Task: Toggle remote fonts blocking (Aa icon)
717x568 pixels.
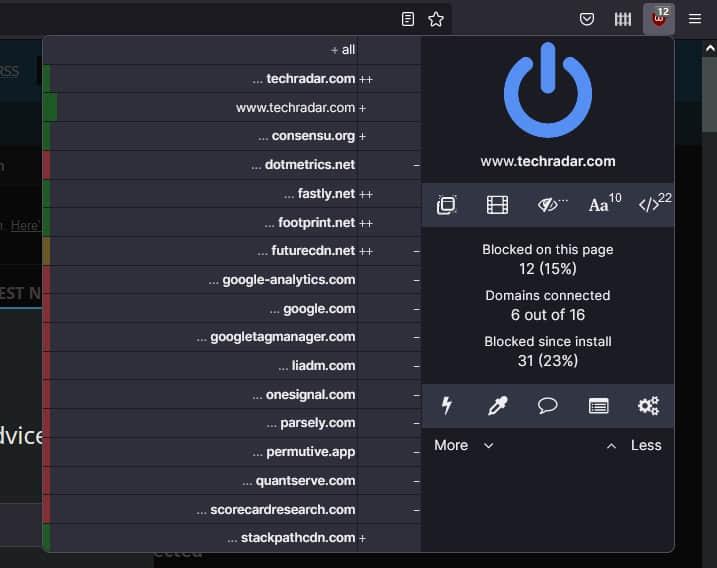Action: tap(600, 205)
